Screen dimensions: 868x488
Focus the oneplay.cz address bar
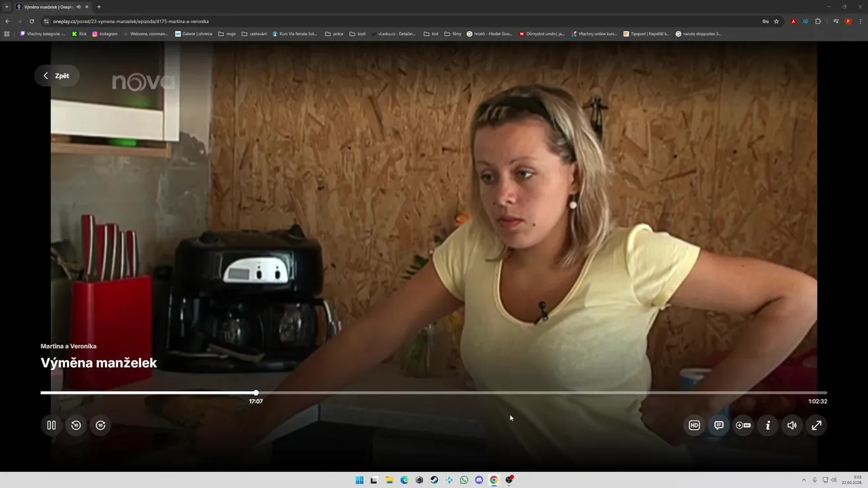[400, 21]
